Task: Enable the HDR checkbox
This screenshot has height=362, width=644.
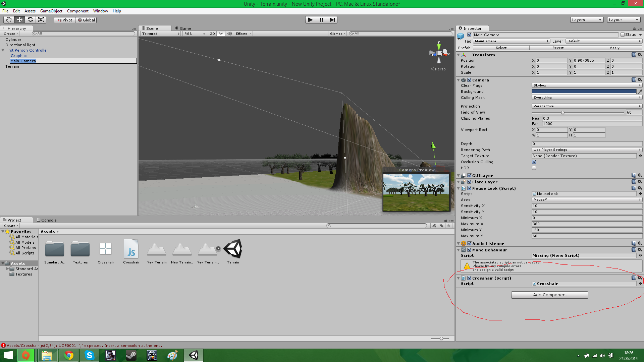Action: click(x=534, y=168)
